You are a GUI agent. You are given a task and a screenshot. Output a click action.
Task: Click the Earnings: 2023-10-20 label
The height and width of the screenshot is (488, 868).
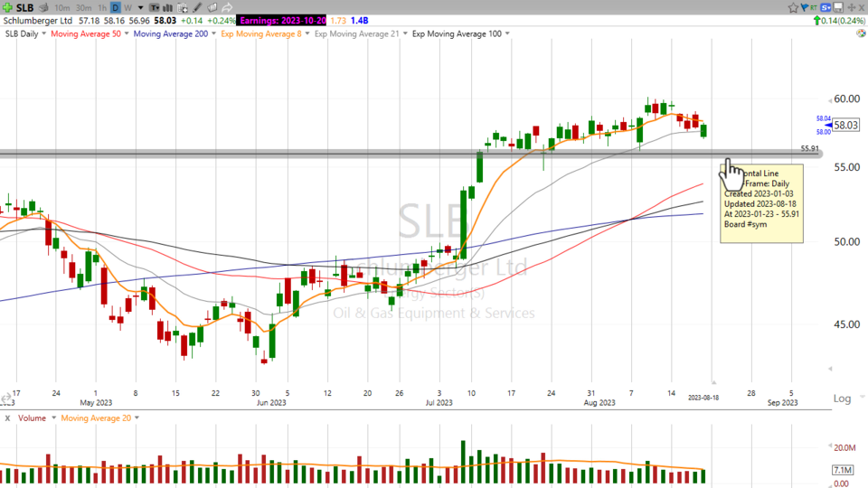(x=282, y=21)
